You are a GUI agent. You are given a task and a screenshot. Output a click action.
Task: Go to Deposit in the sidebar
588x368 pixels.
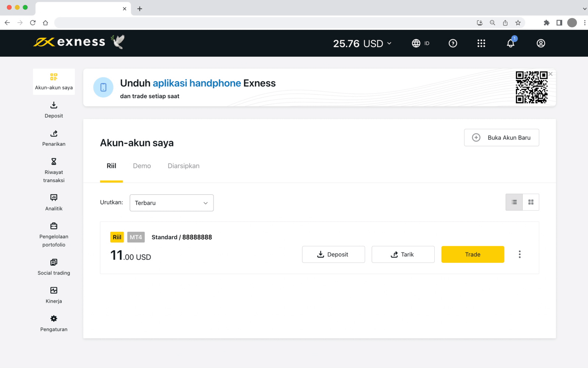click(54, 110)
